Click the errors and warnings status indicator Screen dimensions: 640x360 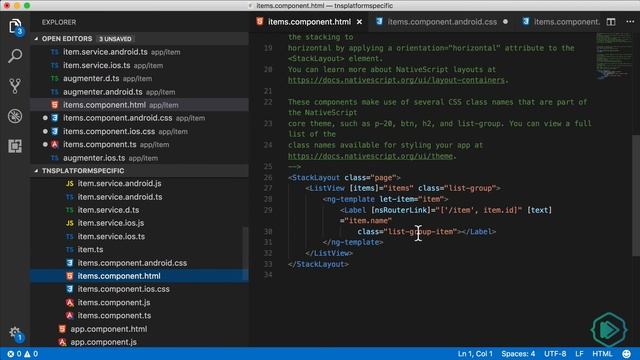22,354
